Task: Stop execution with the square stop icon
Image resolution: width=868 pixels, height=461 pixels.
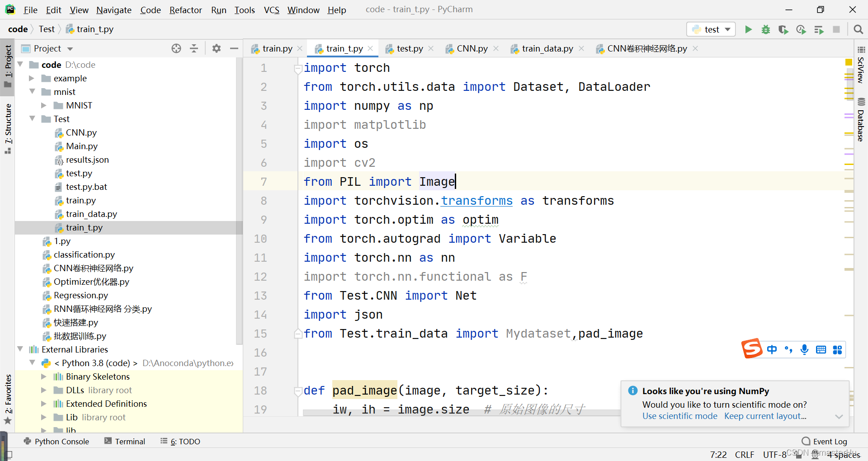Action: (836, 29)
